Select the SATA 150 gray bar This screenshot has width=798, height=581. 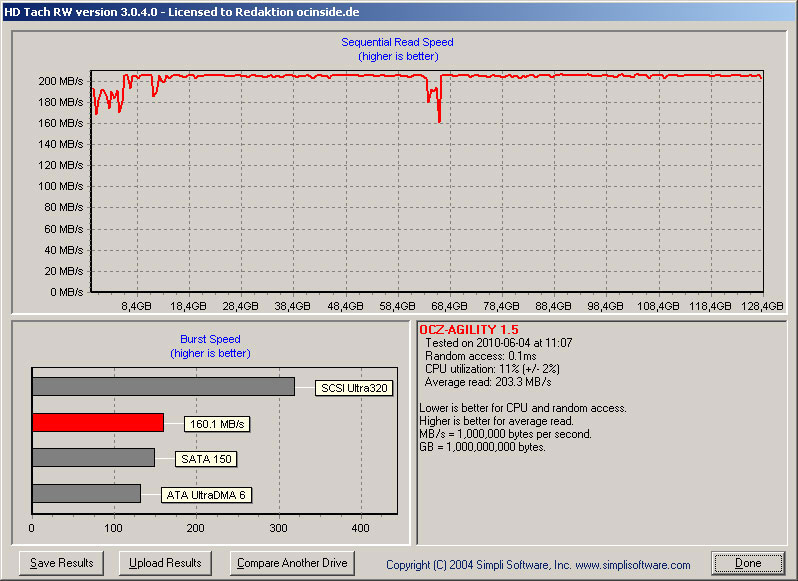tap(93, 457)
